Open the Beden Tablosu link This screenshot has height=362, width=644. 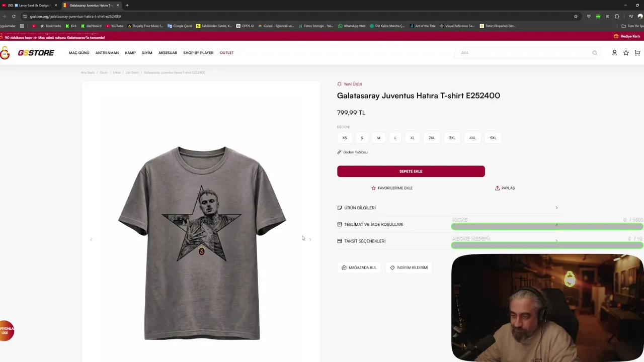point(355,152)
